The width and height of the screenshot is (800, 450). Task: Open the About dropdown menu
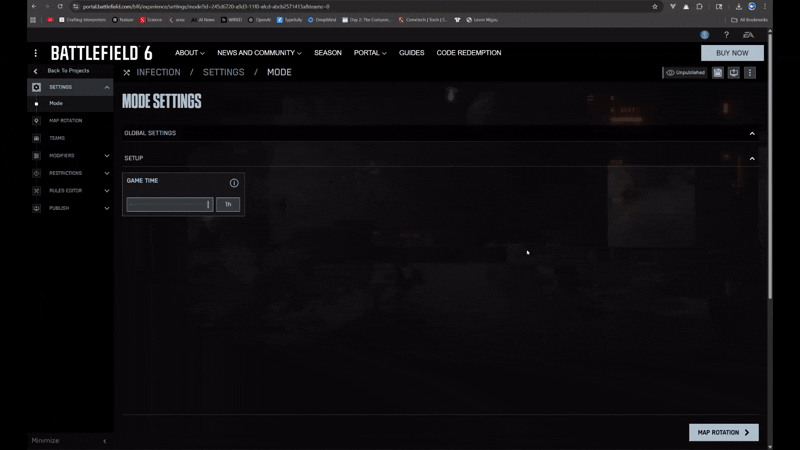(x=190, y=53)
